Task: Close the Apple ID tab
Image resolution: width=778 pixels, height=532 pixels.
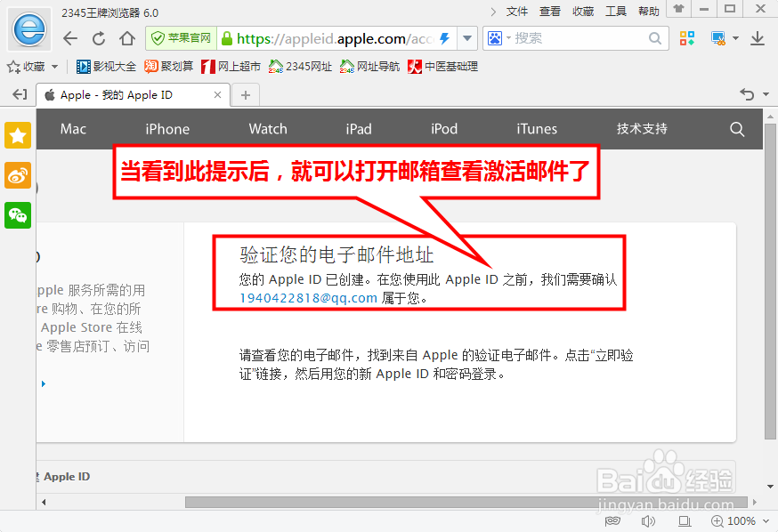Action: click(217, 94)
